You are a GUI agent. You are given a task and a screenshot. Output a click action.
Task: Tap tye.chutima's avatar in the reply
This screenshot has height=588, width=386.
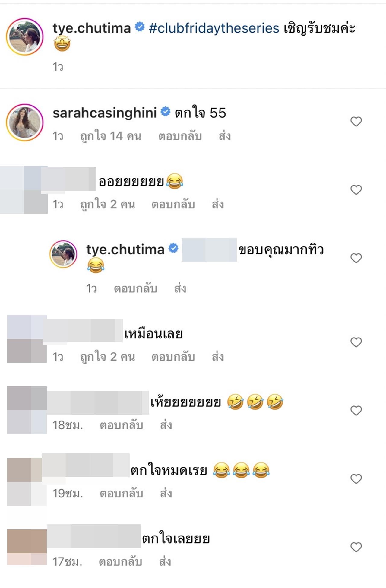pyautogui.click(x=63, y=254)
